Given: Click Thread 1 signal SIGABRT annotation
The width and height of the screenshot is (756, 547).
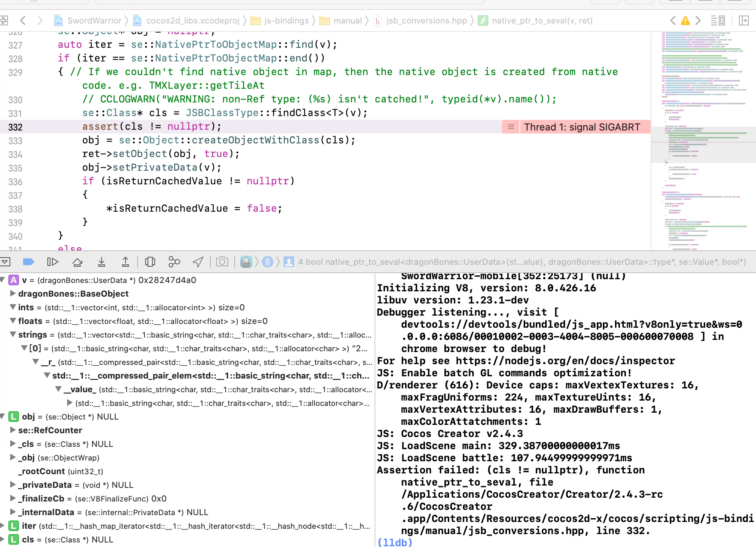Looking at the screenshot, I should click(x=582, y=127).
